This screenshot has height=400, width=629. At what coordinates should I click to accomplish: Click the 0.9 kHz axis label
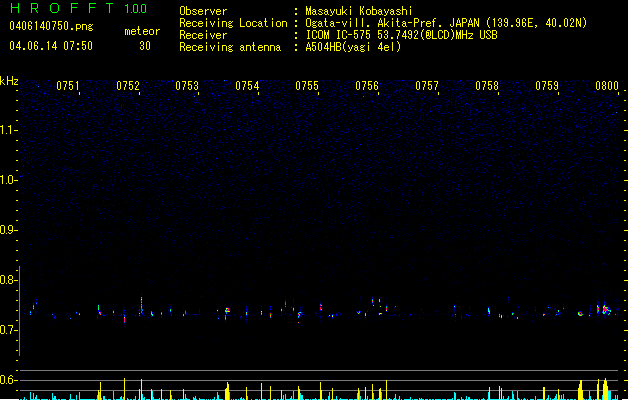(x=8, y=230)
